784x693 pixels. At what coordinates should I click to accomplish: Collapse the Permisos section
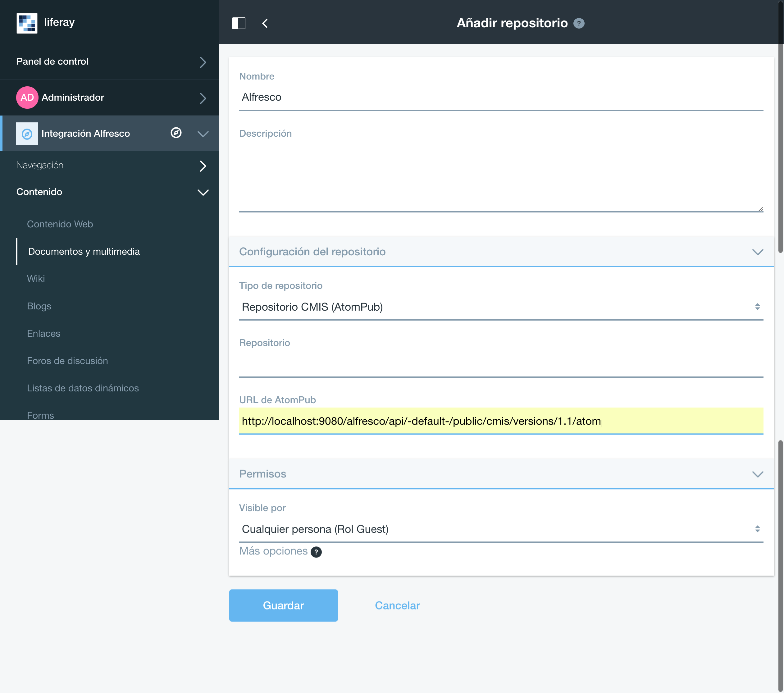click(758, 474)
